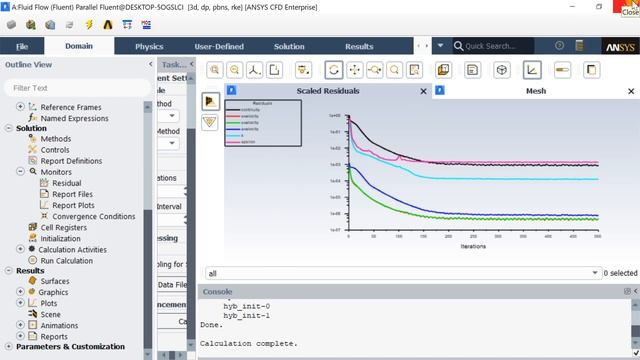Image resolution: width=640 pixels, height=360 pixels.
Task: Expand the Calculation Activities tree node
Action: tap(20, 249)
